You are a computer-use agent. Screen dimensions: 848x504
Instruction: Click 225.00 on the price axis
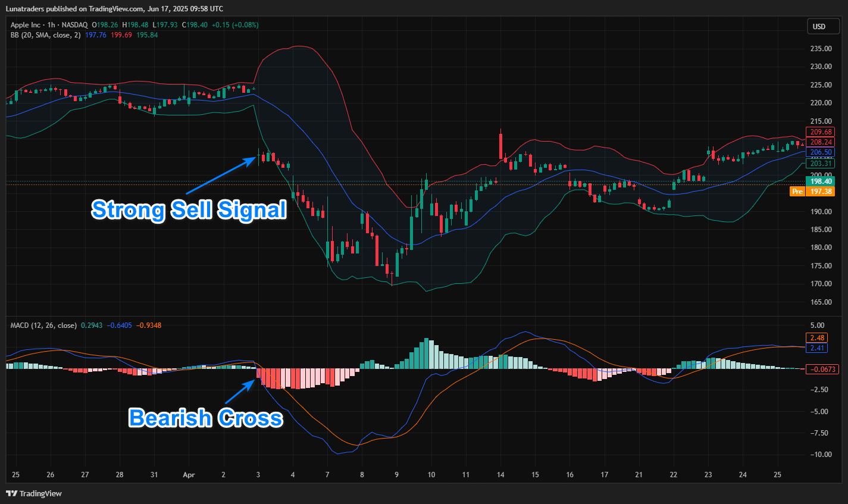pos(821,85)
